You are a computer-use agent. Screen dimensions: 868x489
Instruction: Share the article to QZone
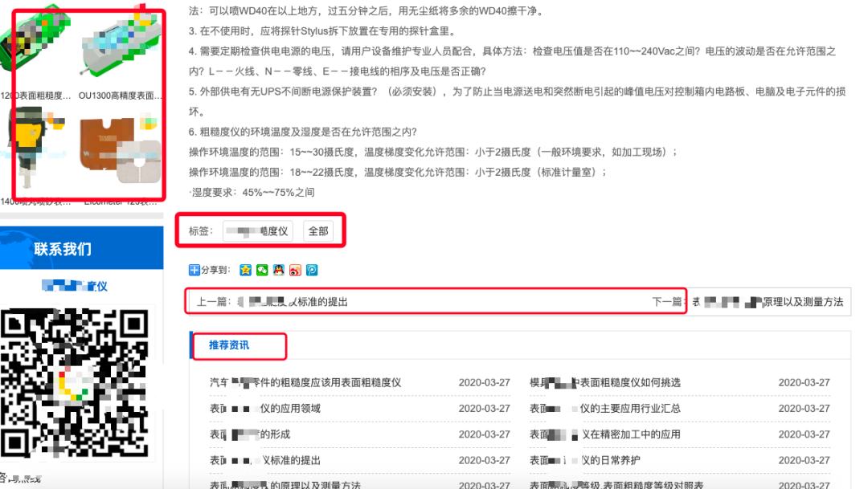click(246, 271)
